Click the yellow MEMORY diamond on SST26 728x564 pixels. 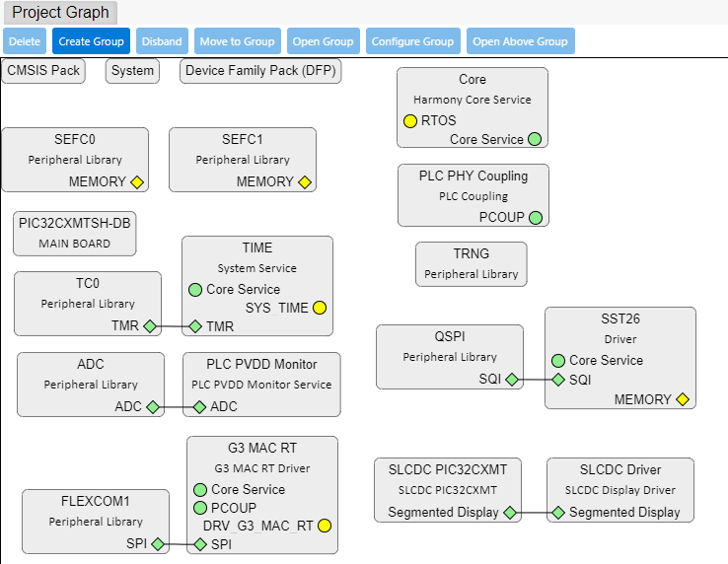[x=683, y=400]
